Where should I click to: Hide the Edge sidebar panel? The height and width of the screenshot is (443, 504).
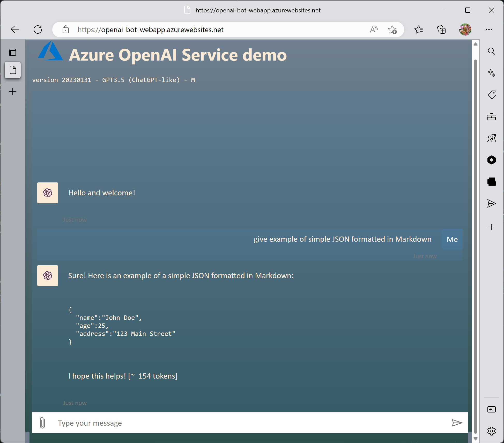pyautogui.click(x=491, y=409)
